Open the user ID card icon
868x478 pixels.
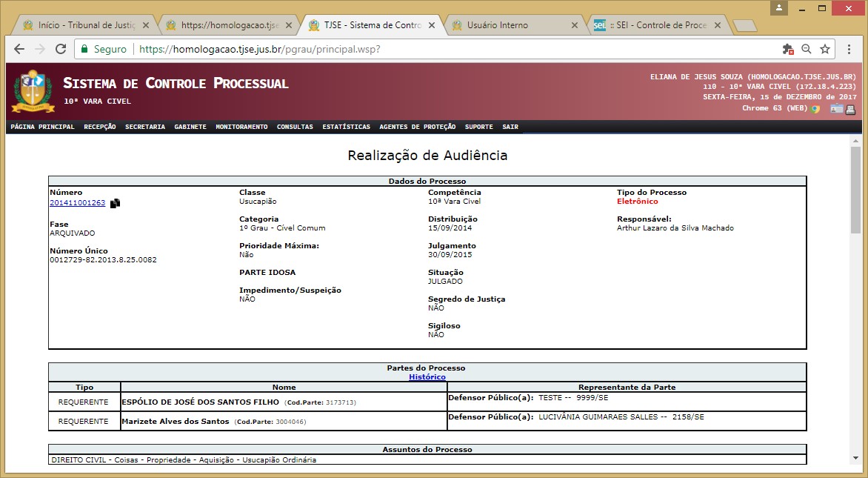[x=836, y=109]
